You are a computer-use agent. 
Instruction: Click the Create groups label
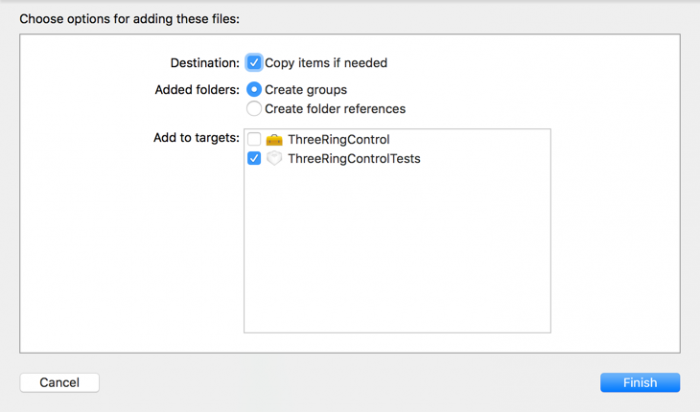(306, 90)
